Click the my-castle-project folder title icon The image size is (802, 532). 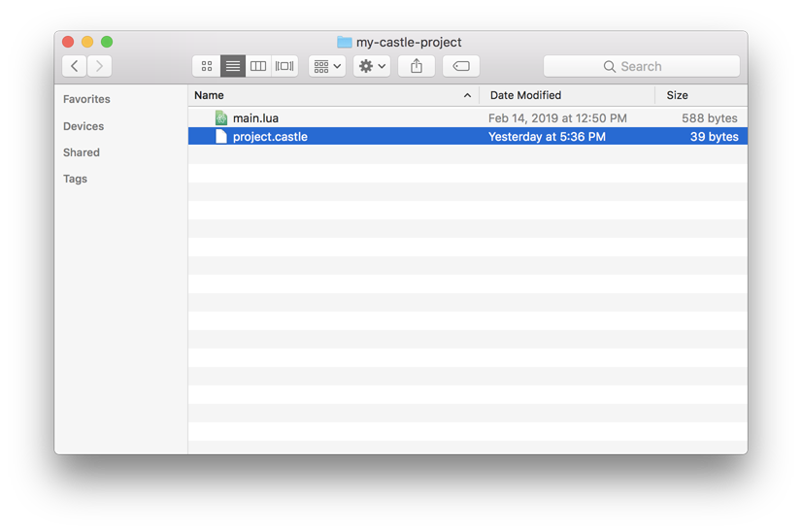tap(345, 42)
